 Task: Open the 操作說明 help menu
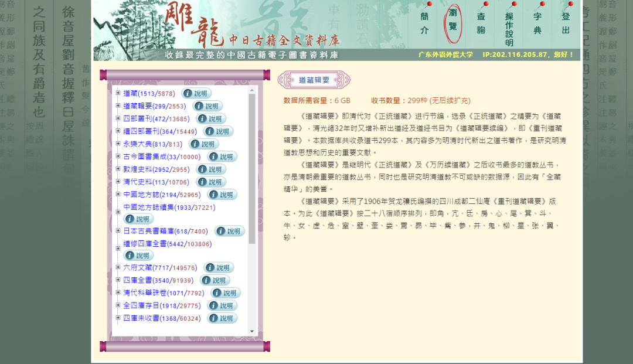[509, 29]
